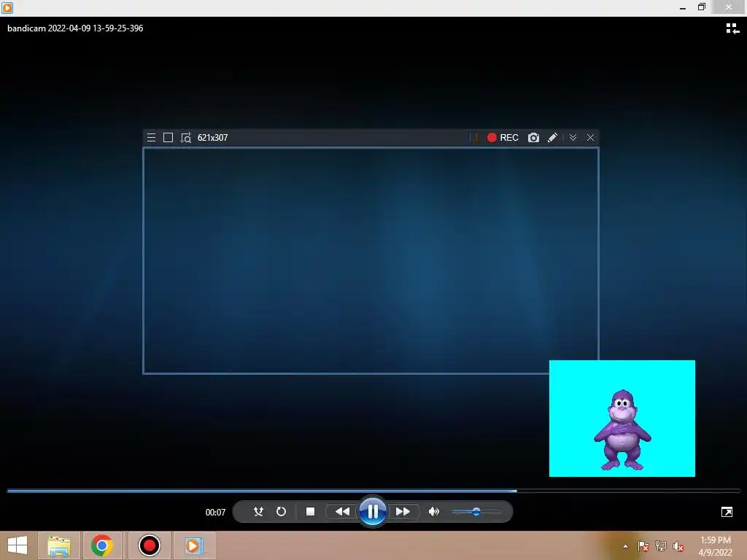Fast forward using the next button
The height and width of the screenshot is (560, 747).
[403, 511]
